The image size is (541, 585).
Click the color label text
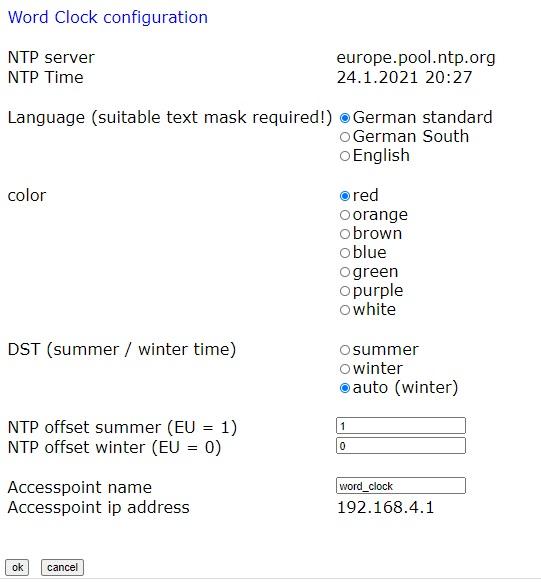tap(27, 196)
